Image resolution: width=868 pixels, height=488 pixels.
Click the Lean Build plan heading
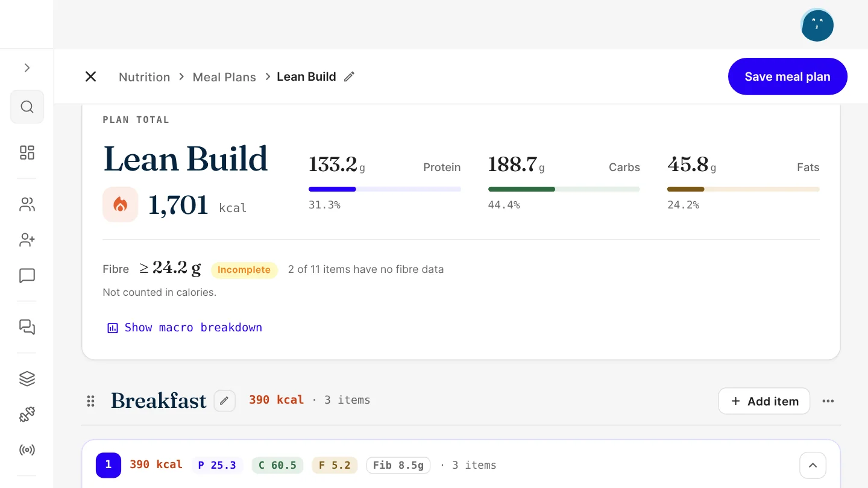(x=186, y=159)
